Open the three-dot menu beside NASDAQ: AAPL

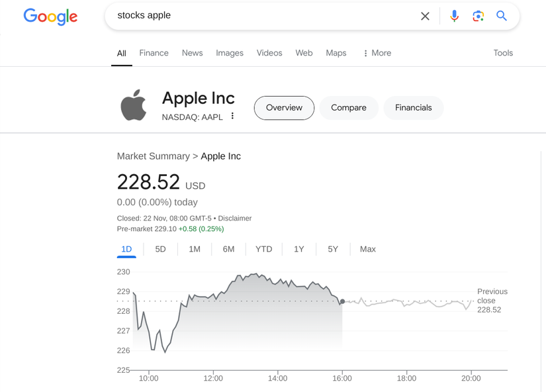coord(232,115)
